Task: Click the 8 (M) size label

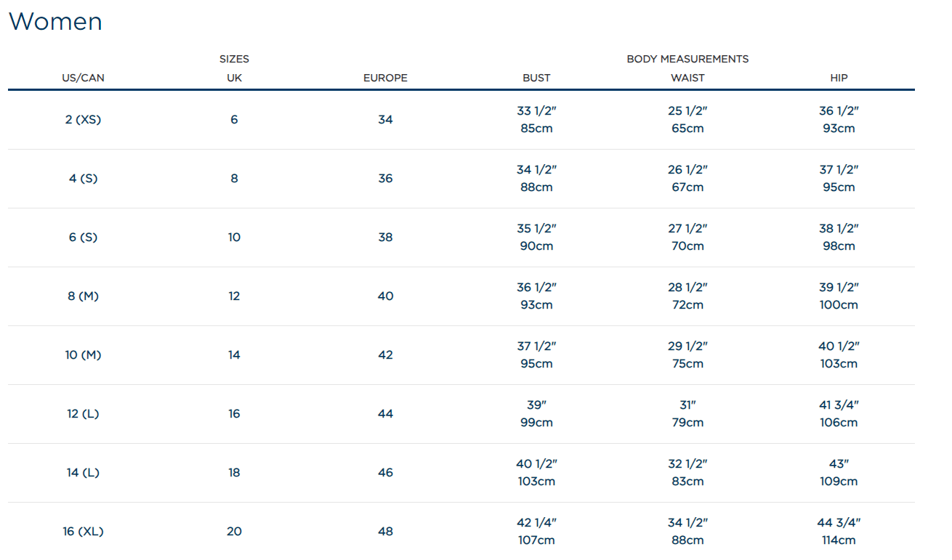Action: 83,296
